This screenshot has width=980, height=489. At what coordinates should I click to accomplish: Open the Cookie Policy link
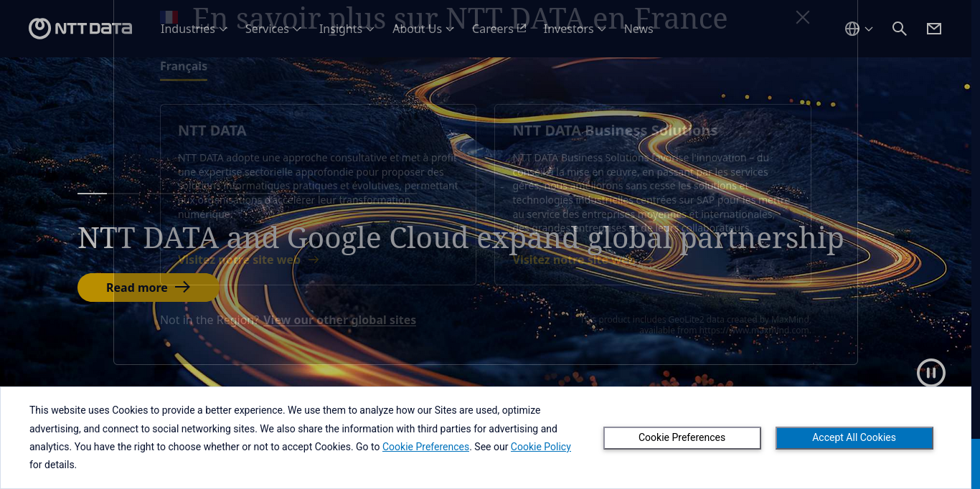pyautogui.click(x=540, y=447)
